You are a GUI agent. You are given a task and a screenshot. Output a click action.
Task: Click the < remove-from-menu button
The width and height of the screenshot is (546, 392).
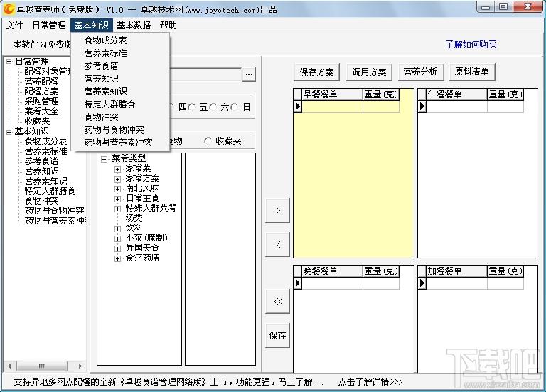(277, 244)
